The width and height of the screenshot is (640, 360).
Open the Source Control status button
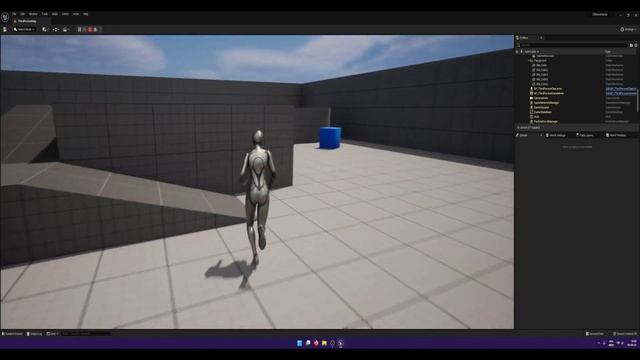click(x=625, y=334)
